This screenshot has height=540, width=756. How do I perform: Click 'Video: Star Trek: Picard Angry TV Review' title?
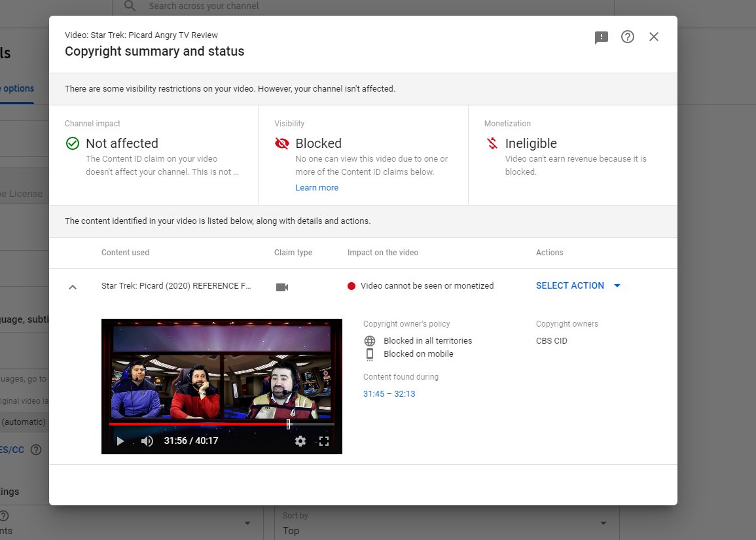141,35
